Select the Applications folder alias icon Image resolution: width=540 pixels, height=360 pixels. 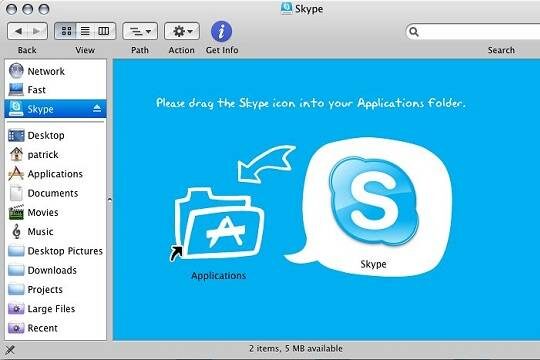coord(218,224)
